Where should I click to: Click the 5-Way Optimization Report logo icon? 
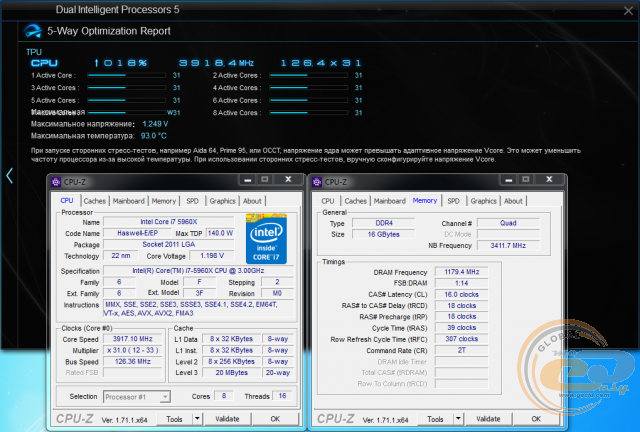coord(33,31)
